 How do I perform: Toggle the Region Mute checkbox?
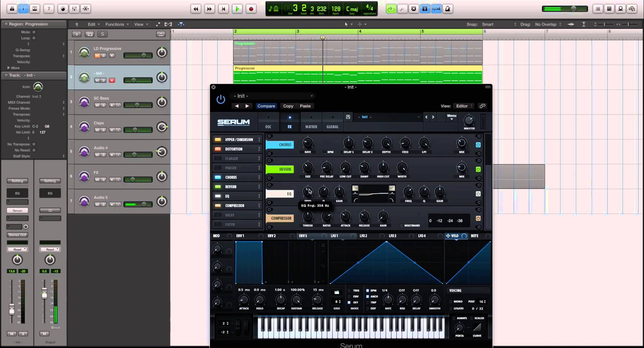(34, 32)
